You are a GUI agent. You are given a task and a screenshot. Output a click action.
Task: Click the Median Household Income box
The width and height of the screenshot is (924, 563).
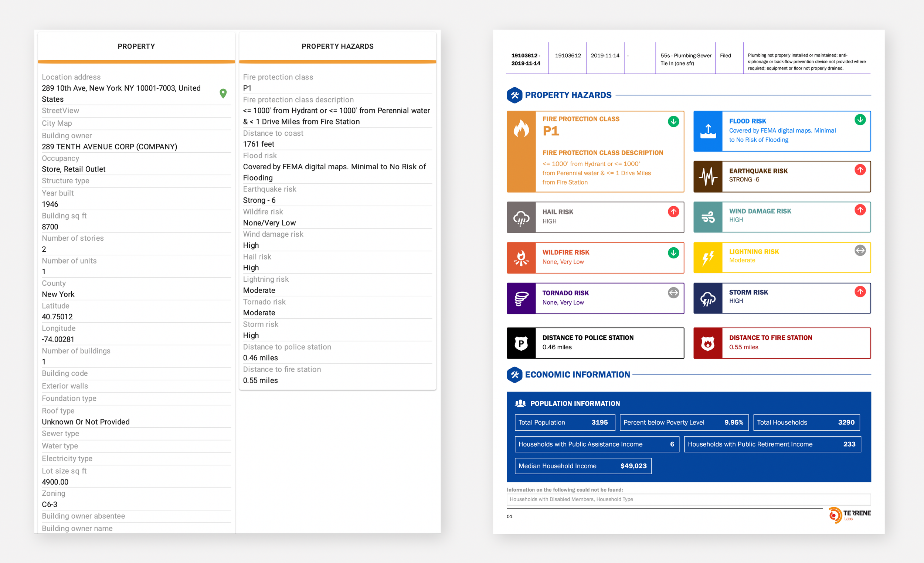point(583,466)
